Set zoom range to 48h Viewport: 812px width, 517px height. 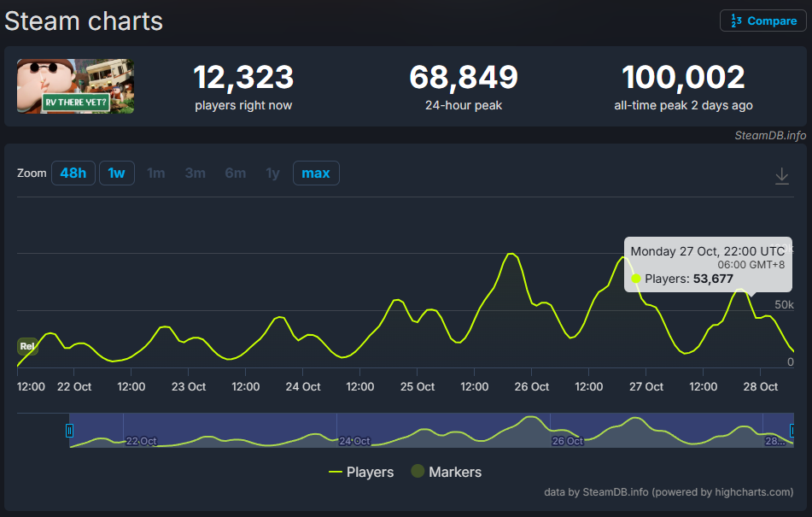click(x=73, y=173)
